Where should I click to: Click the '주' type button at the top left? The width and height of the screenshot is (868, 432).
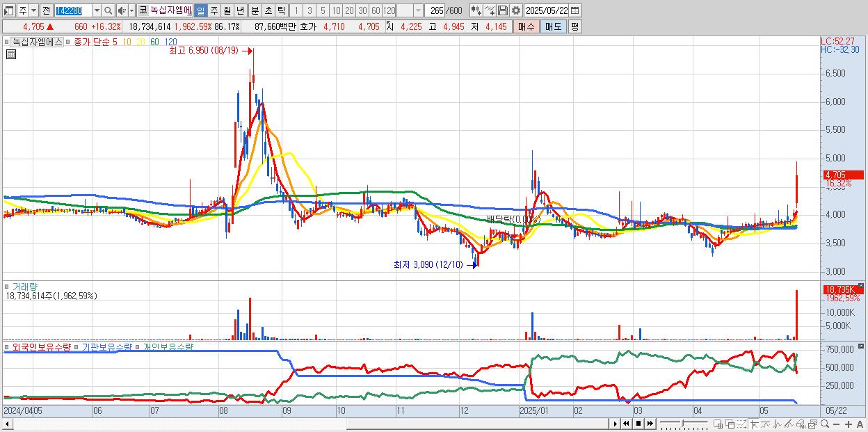[x=23, y=10]
